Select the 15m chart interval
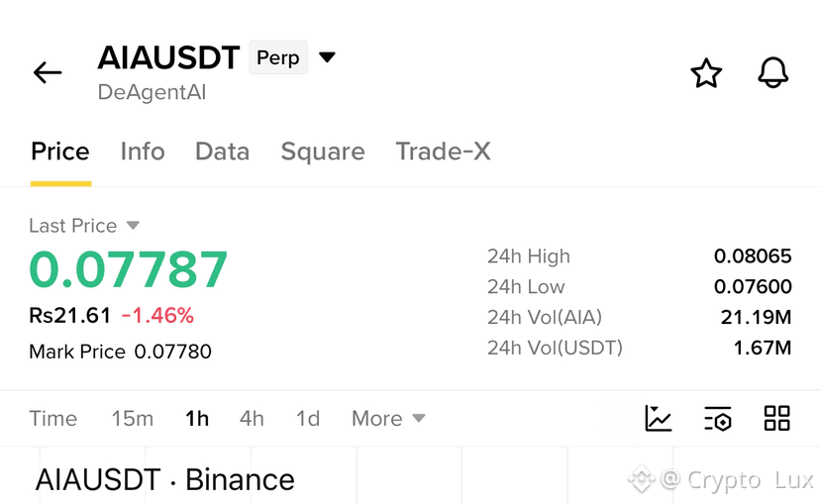Image resolution: width=821 pixels, height=504 pixels. pyautogui.click(x=133, y=418)
